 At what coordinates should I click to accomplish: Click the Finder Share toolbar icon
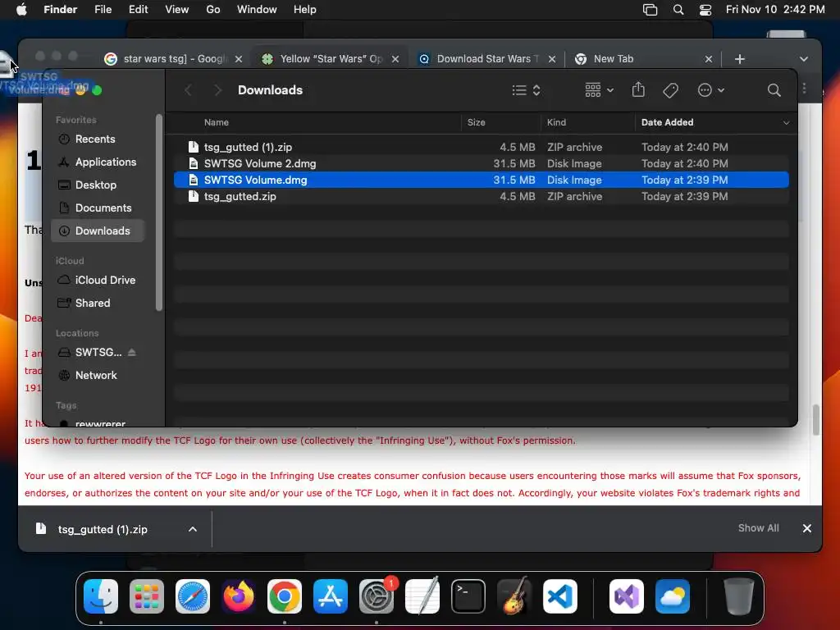pos(638,89)
